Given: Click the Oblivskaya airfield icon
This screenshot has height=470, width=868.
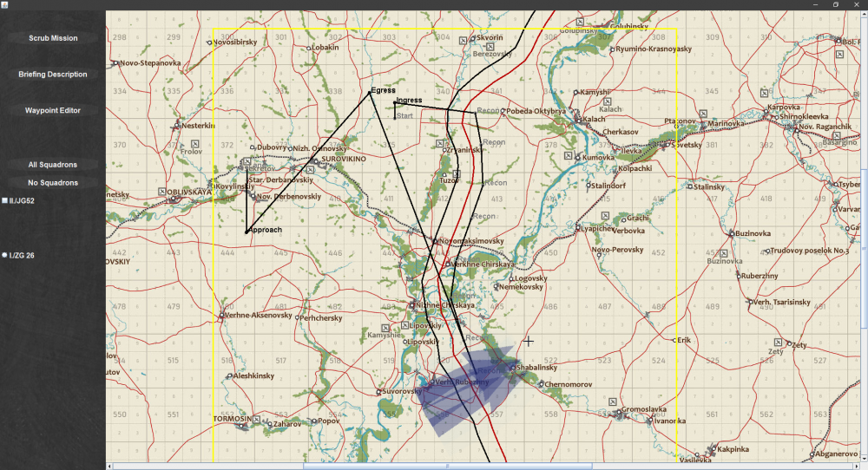Looking at the screenshot, I should point(161,192).
